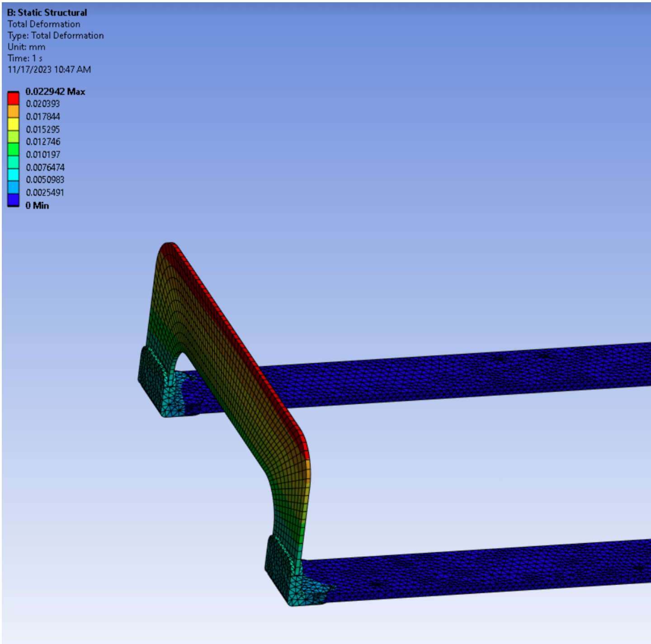Select the '0 Min' legend label

[37, 205]
